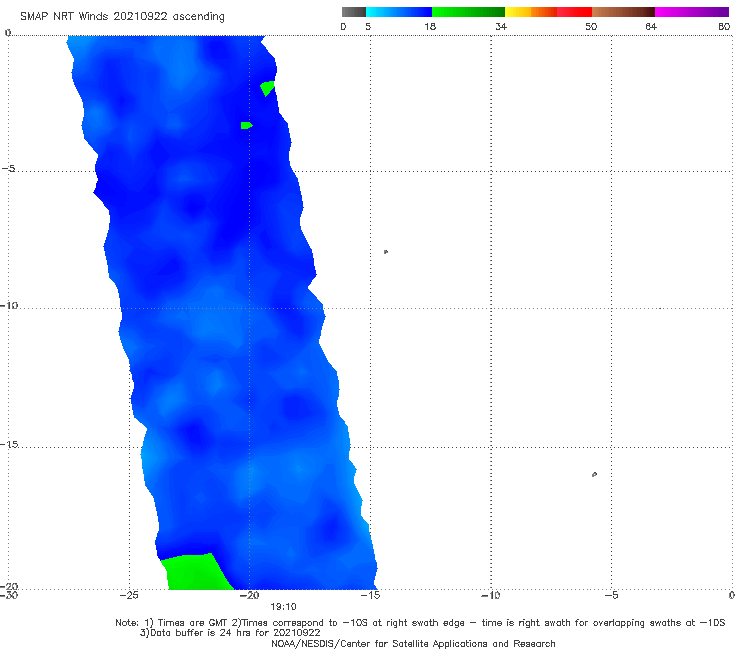Click the swath time label '19:10'
This screenshot has height=650, width=740.
pyautogui.click(x=283, y=607)
